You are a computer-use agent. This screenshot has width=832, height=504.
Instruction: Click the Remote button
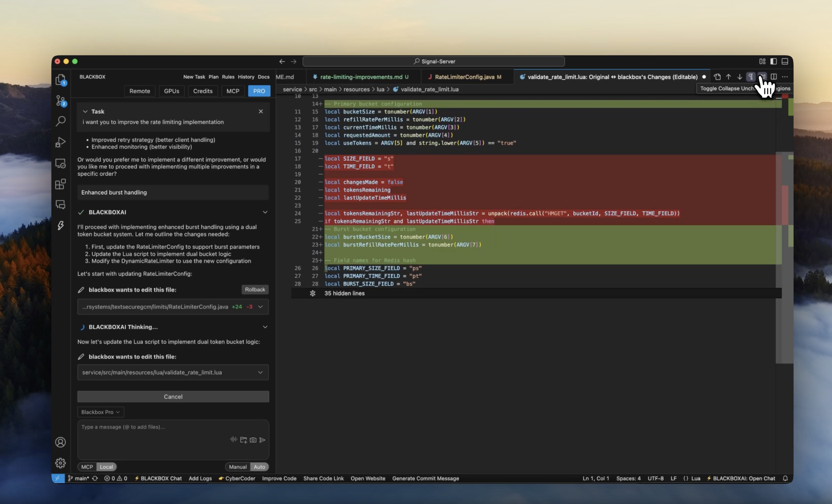click(139, 91)
